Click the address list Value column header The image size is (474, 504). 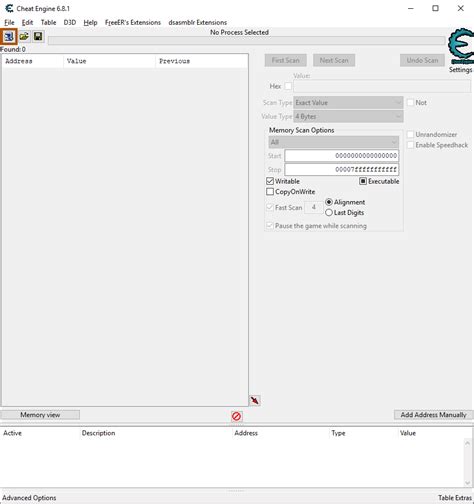pyautogui.click(x=408, y=433)
